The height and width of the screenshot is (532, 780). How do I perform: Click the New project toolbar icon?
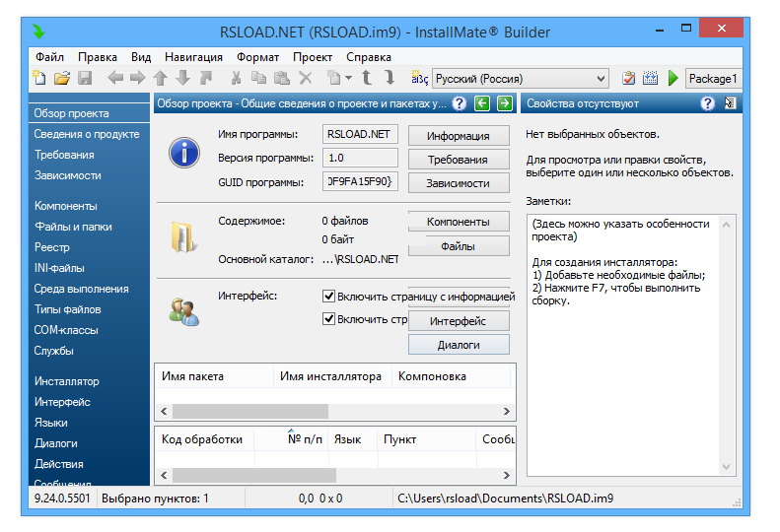pos(39,78)
